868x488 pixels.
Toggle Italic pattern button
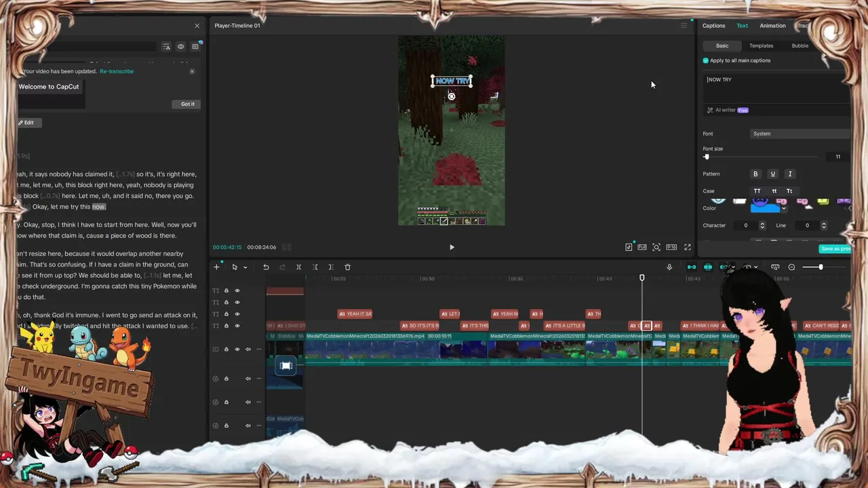tap(790, 174)
